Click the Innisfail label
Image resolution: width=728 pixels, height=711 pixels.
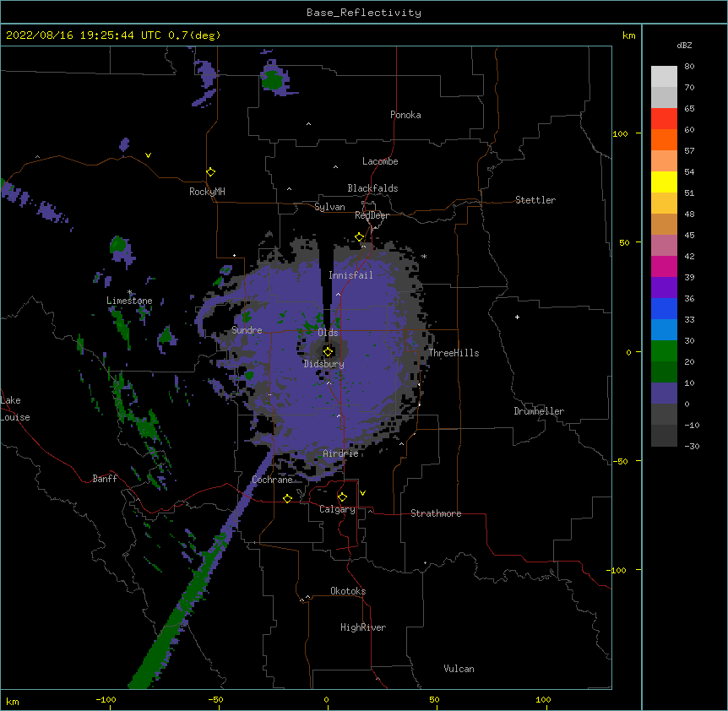(x=350, y=275)
